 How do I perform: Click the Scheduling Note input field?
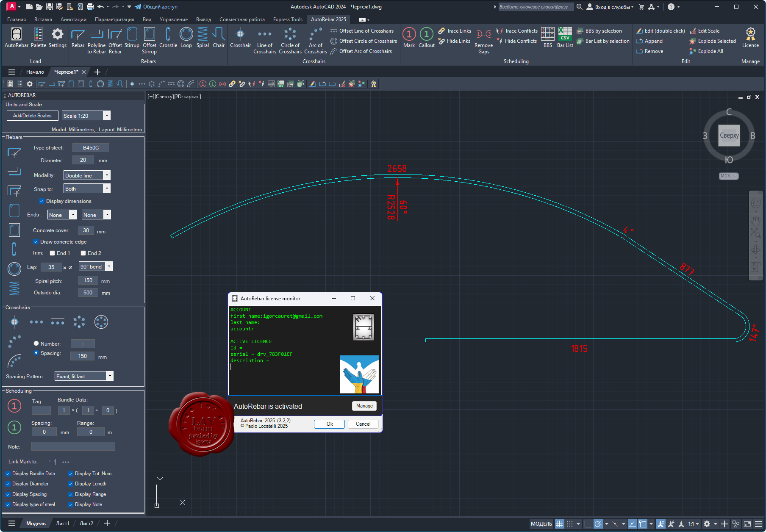pyautogui.click(x=73, y=446)
